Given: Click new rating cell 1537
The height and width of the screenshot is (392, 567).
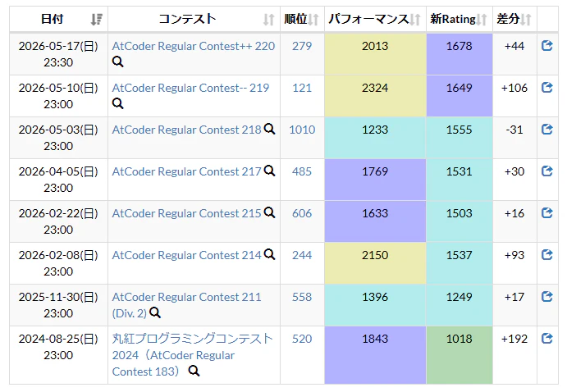Looking at the screenshot, I should [x=460, y=263].
